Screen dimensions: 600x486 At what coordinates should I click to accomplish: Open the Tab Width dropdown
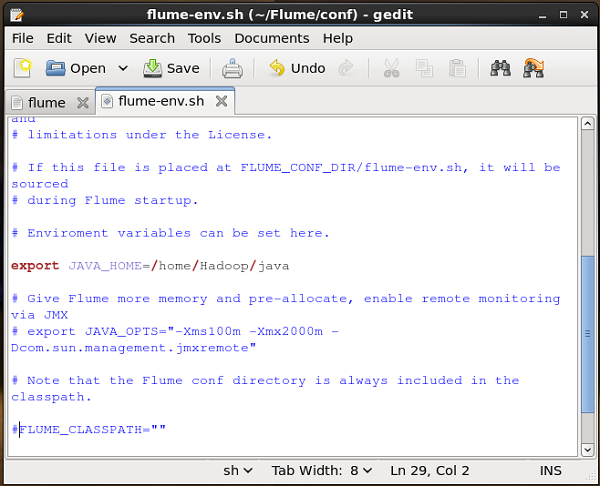point(324,470)
